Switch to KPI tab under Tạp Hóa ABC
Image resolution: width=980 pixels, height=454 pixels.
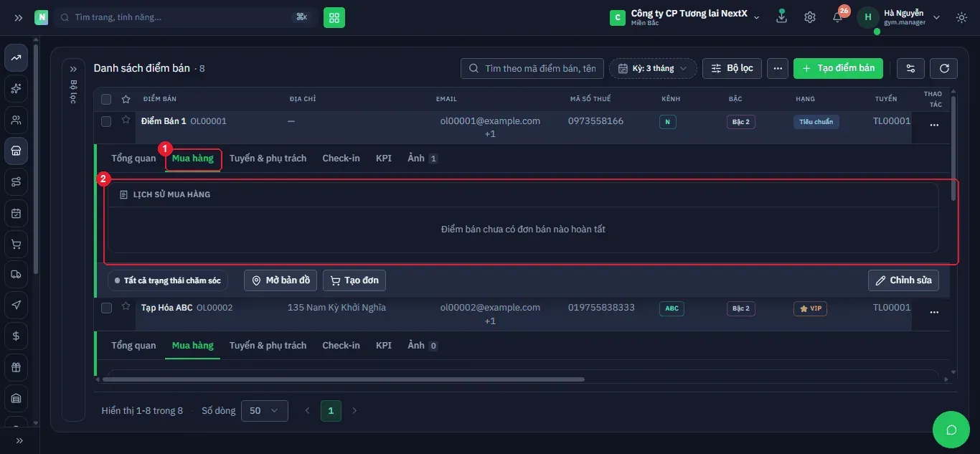point(384,345)
